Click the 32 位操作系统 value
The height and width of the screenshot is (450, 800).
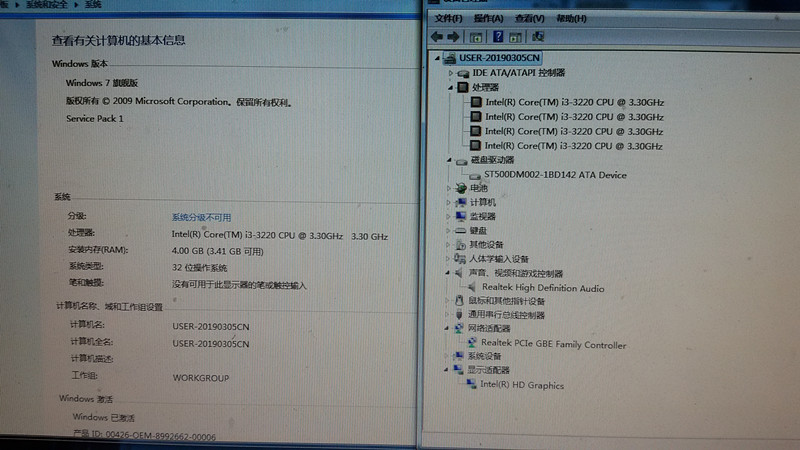(199, 268)
